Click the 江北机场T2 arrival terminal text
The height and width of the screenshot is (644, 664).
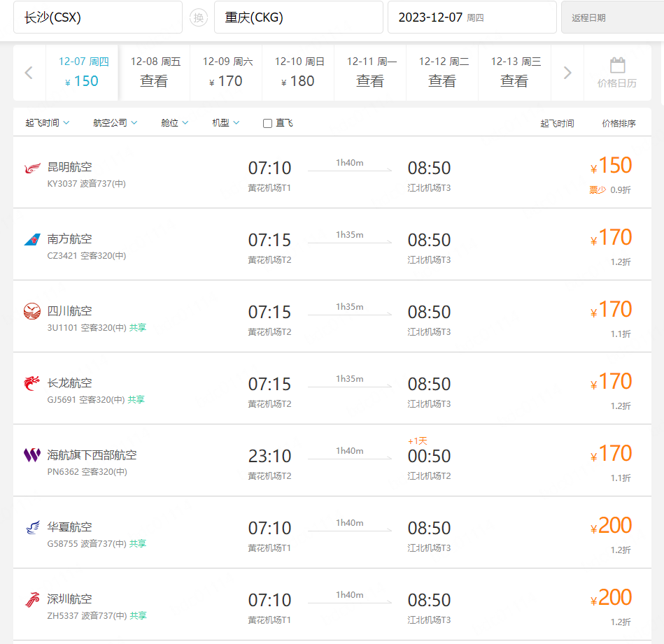(x=429, y=476)
